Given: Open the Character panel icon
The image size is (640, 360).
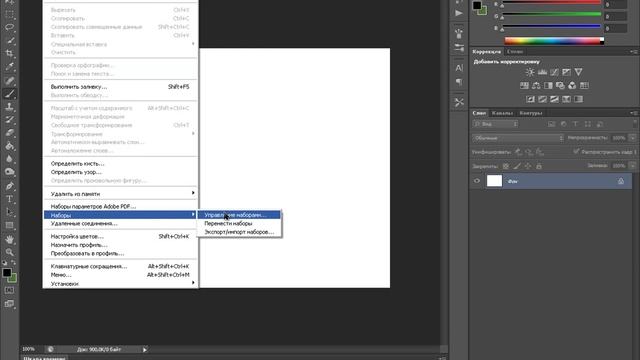Looking at the screenshot, I should pyautogui.click(x=459, y=68).
